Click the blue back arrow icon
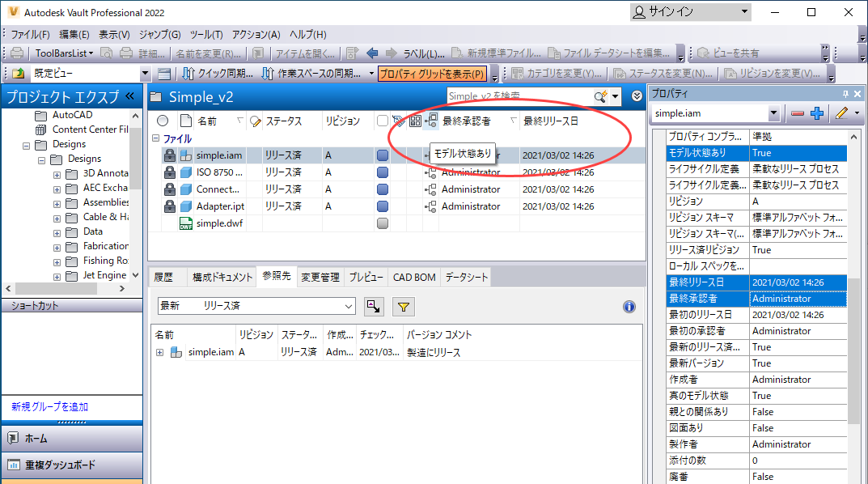The image size is (868, 484). [x=373, y=53]
